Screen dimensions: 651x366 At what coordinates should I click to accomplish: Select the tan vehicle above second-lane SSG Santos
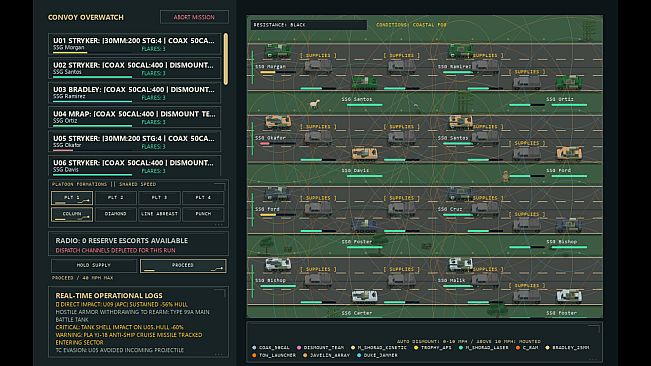(x=461, y=122)
